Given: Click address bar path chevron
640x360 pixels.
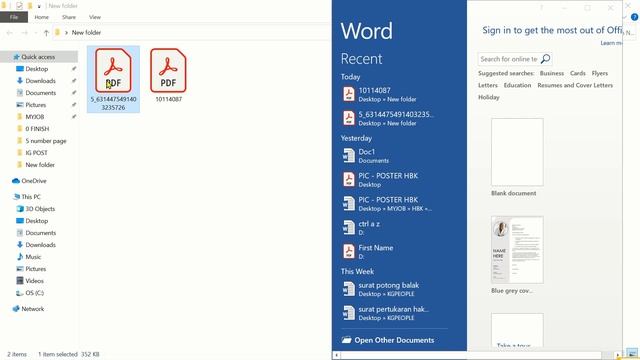Looking at the screenshot, I should tap(66, 33).
